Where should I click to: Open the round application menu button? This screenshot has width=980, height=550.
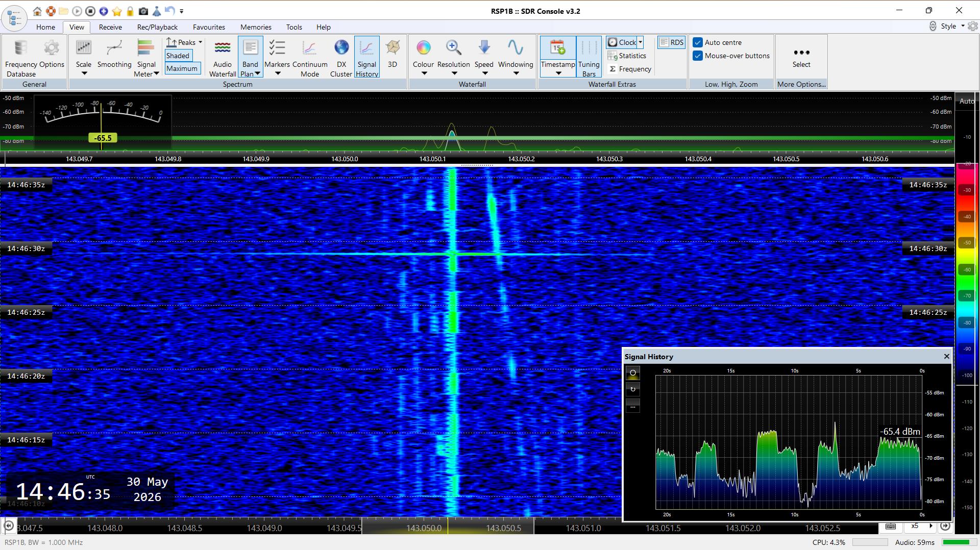14,18
